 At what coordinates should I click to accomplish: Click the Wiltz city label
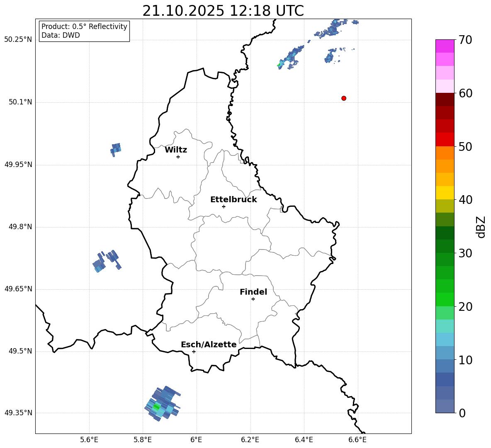(x=176, y=150)
